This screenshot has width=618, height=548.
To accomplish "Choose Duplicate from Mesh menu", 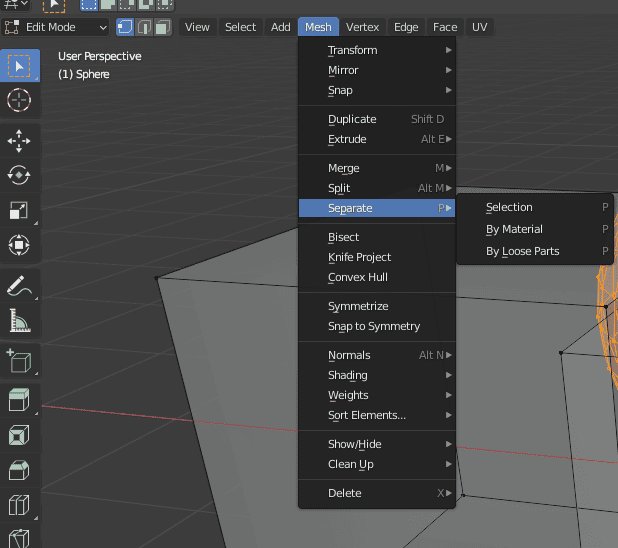I will click(x=377, y=119).
